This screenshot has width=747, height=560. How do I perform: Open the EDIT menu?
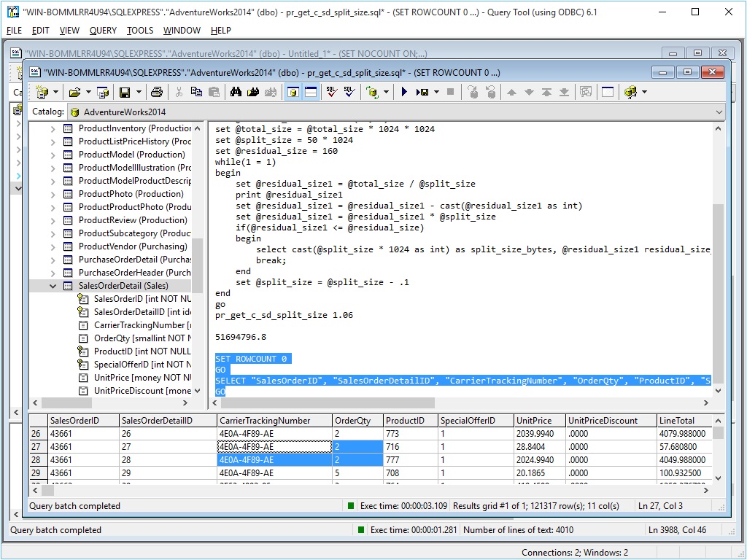(x=41, y=31)
